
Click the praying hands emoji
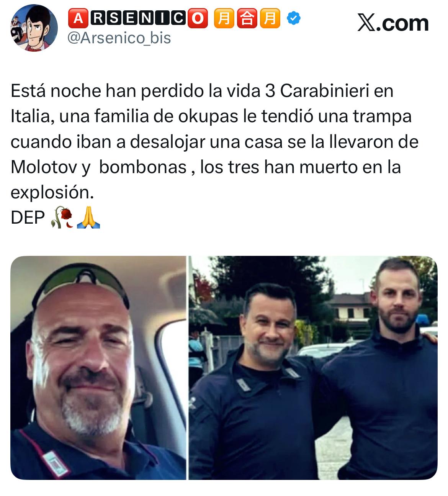click(88, 218)
